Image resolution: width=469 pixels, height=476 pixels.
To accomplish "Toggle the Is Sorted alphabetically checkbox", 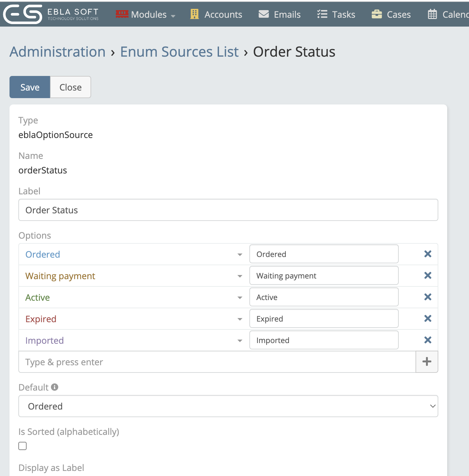I will point(22,446).
